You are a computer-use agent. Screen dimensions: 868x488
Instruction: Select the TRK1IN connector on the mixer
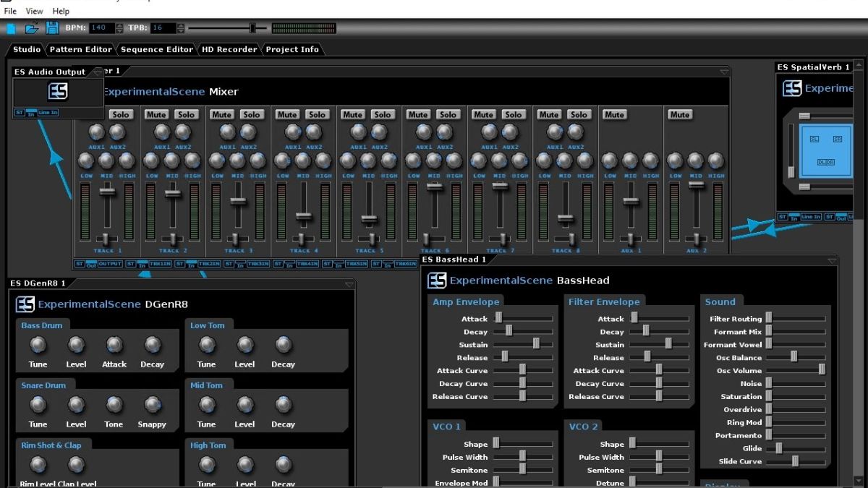point(160,264)
